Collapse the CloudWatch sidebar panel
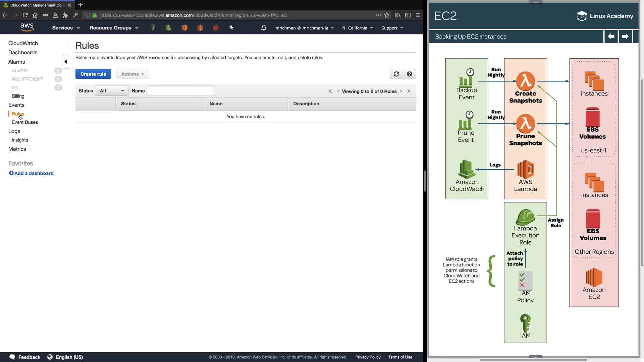 (66, 62)
